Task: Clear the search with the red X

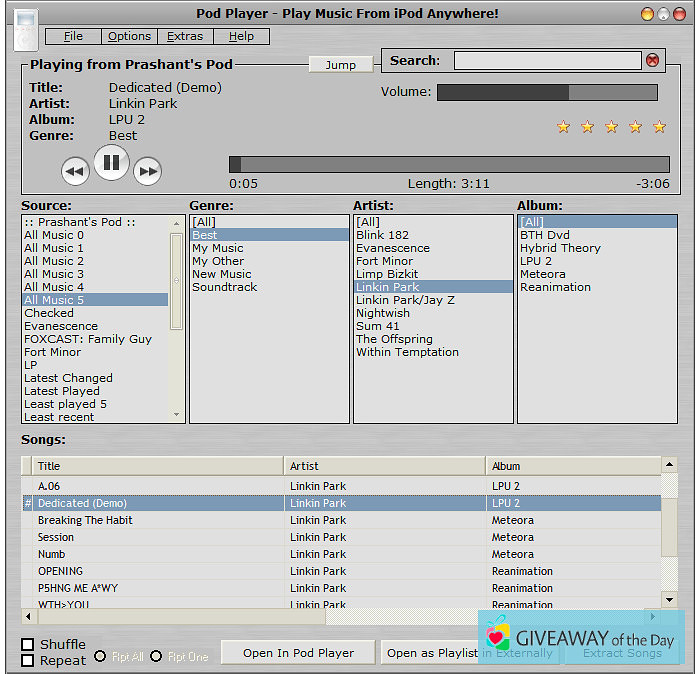Action: (x=653, y=60)
